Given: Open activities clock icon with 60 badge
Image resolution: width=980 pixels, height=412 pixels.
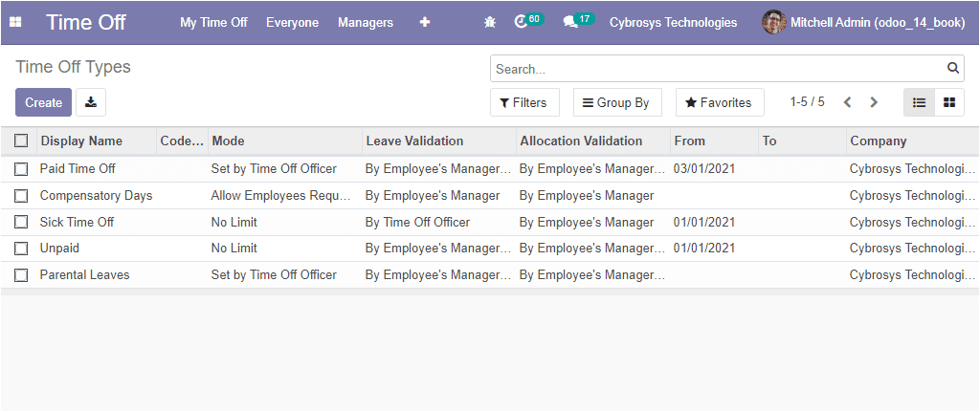Looking at the screenshot, I should (528, 21).
